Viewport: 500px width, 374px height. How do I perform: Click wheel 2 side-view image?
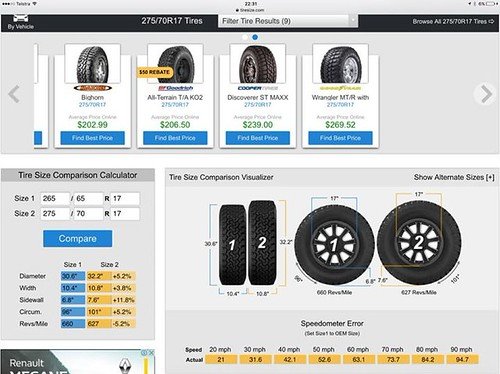point(419,243)
